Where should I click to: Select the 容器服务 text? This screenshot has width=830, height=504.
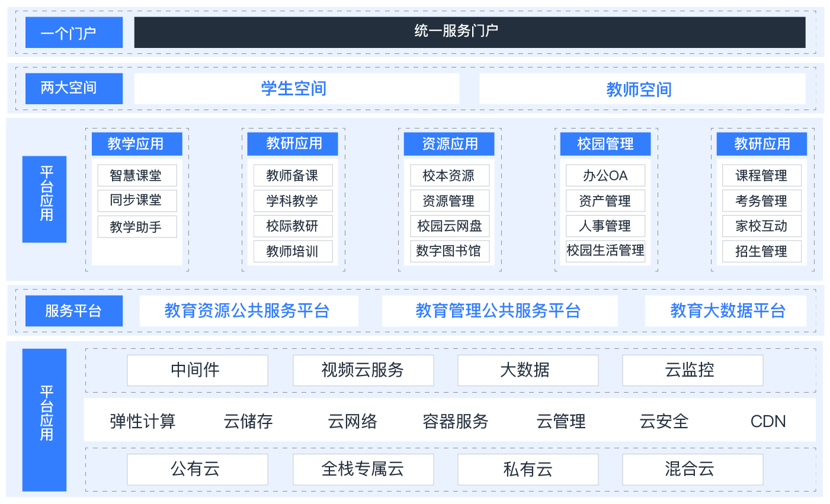tap(456, 421)
